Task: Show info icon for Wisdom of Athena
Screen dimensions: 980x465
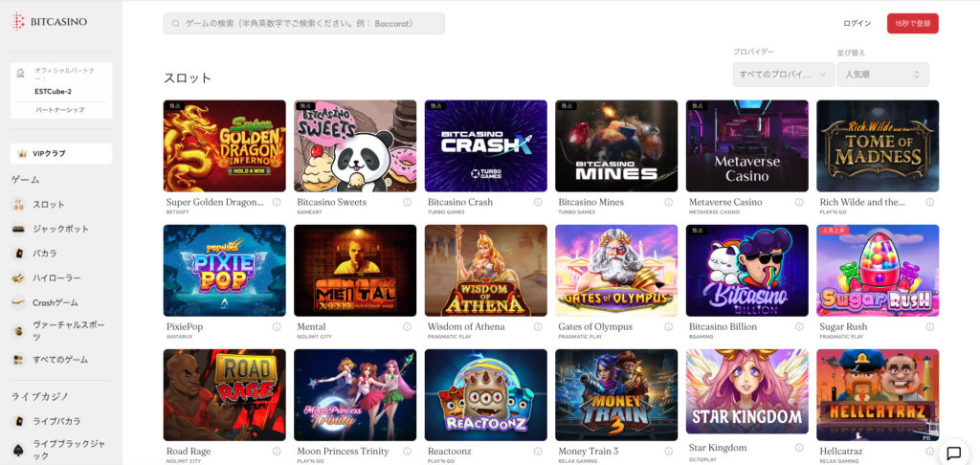Action: coord(538,326)
